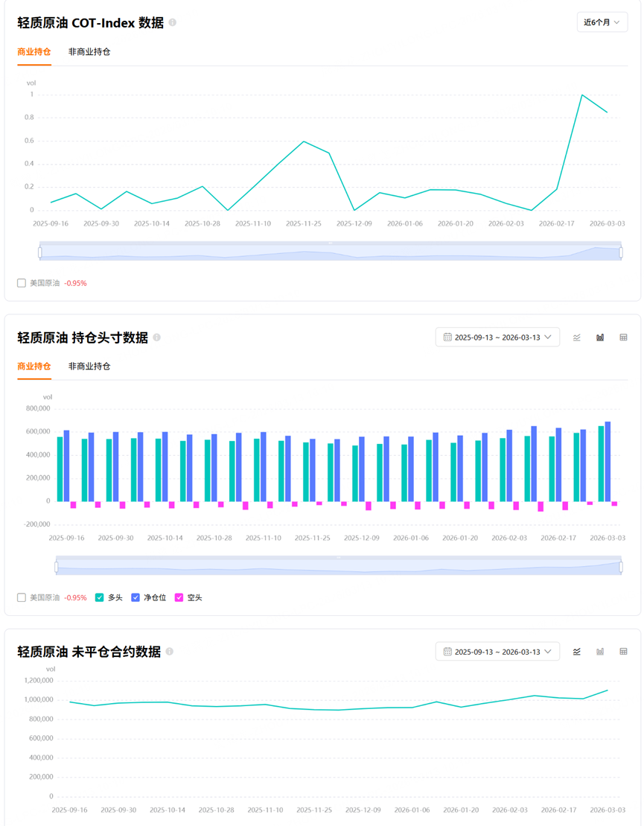Click 轻质原油 持仓头寸数据 heading

pyautogui.click(x=83, y=337)
